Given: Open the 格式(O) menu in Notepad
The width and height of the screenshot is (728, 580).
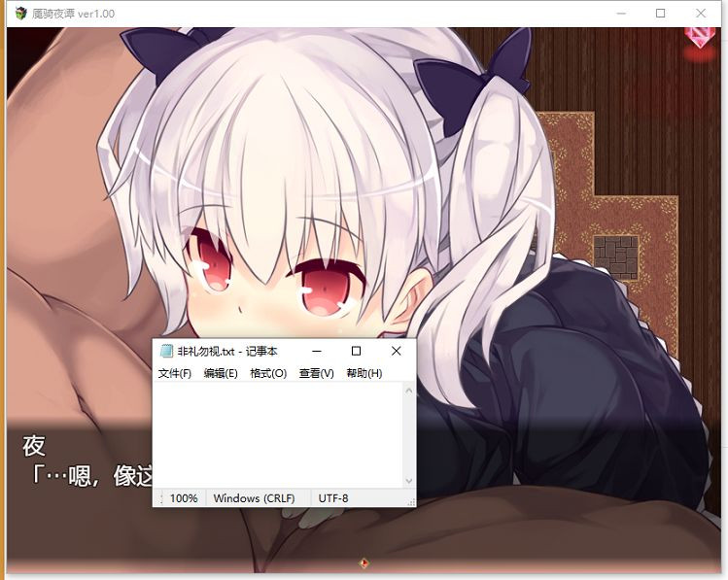Looking at the screenshot, I should [x=268, y=373].
